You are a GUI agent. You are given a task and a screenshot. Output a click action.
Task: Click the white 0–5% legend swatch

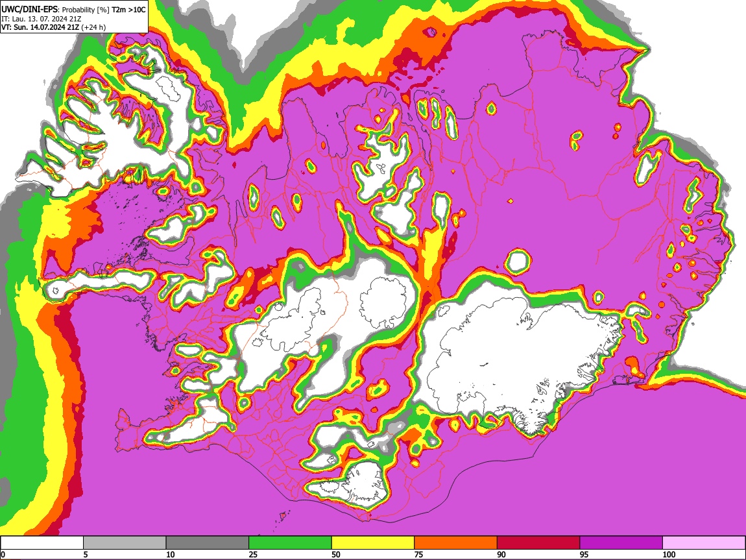point(42,543)
